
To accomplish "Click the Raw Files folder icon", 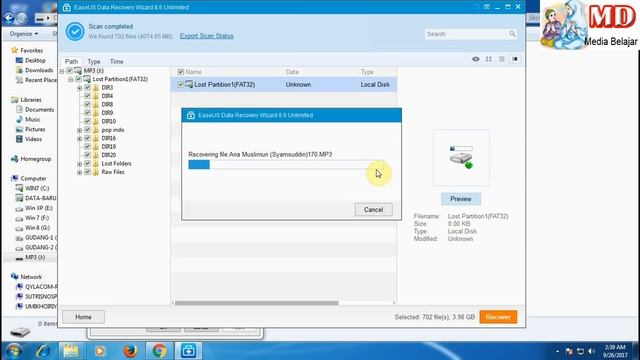I will (x=96, y=172).
